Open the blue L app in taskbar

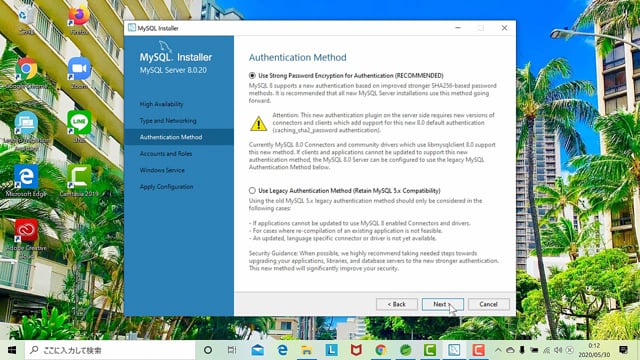pos(331,350)
